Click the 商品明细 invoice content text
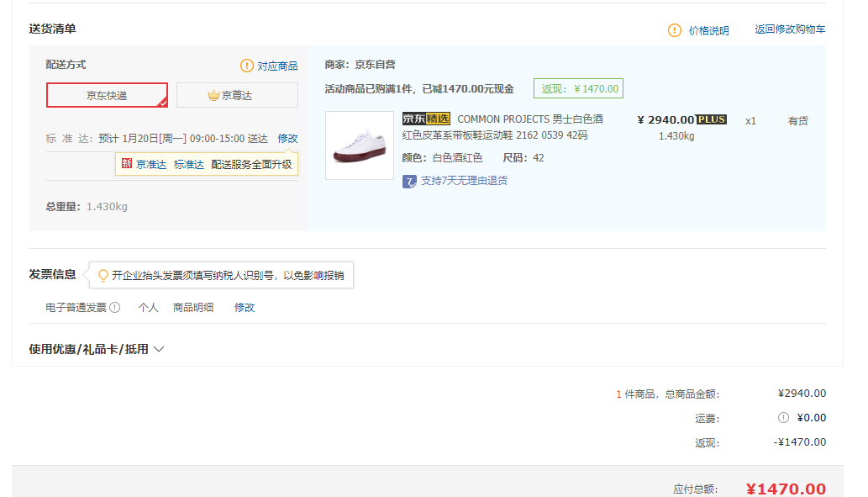The width and height of the screenshot is (868, 497). pyautogui.click(x=193, y=308)
